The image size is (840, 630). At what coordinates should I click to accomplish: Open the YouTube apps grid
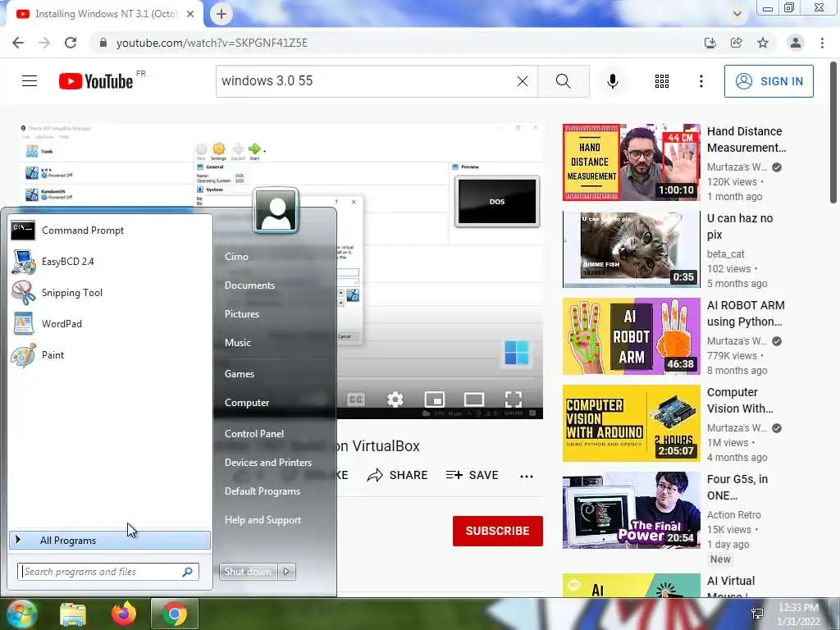662,81
